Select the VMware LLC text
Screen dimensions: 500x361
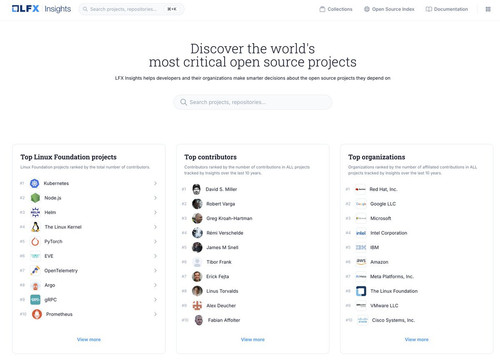[384, 305]
